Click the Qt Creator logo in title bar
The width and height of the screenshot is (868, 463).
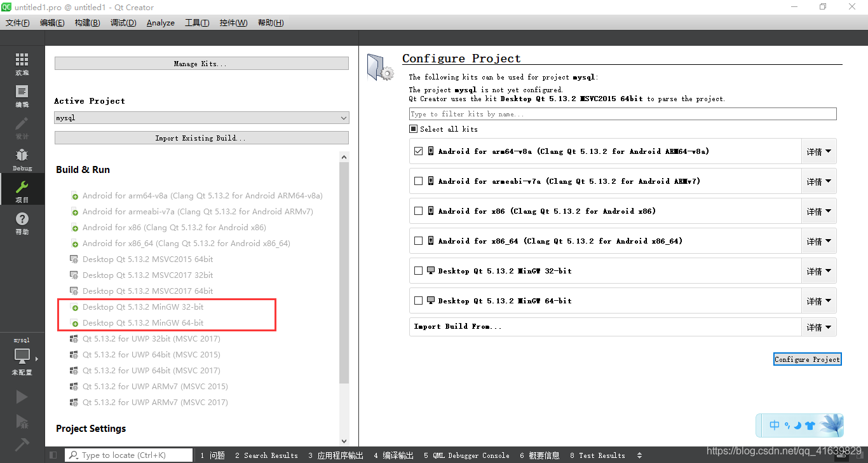click(x=6, y=7)
